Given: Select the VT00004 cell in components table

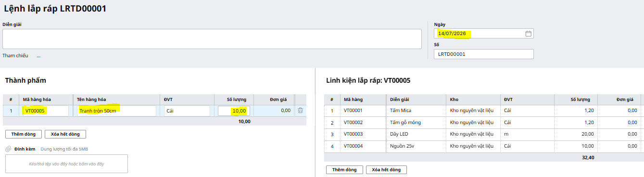Looking at the screenshot, I should (363, 146).
